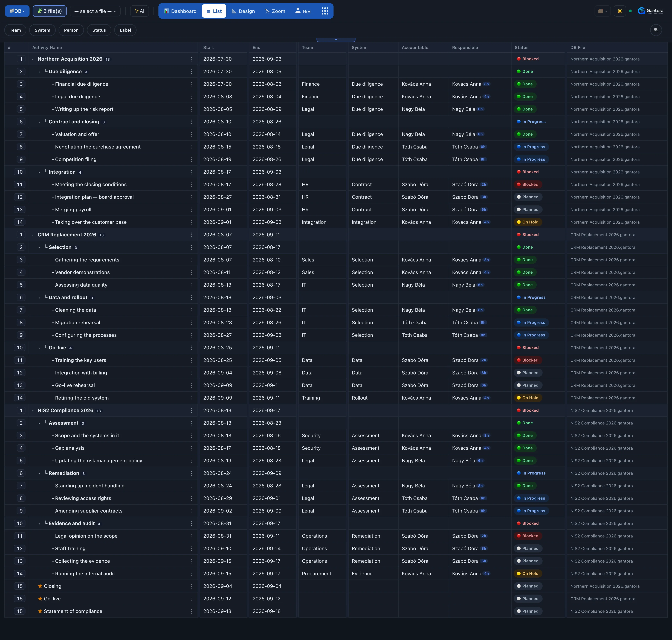The width and height of the screenshot is (672, 640).
Task: Click the Gantora logo
Action: 651,11
